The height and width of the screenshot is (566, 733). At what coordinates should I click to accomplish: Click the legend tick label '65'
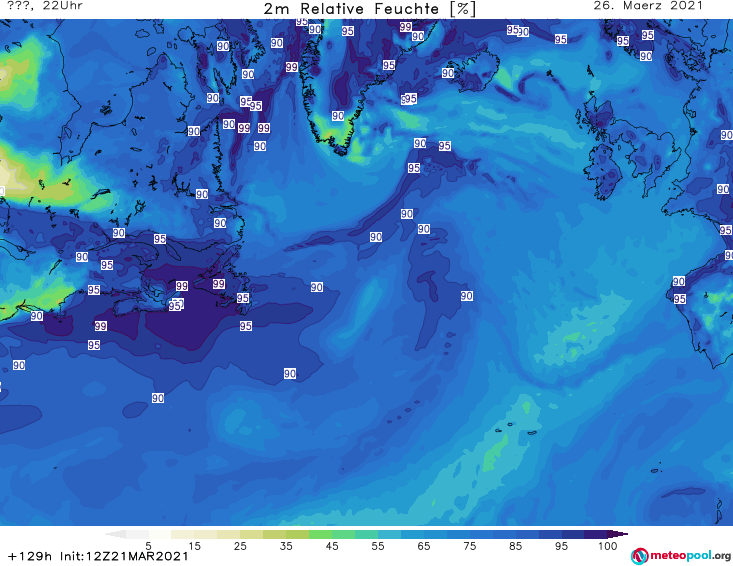point(424,546)
